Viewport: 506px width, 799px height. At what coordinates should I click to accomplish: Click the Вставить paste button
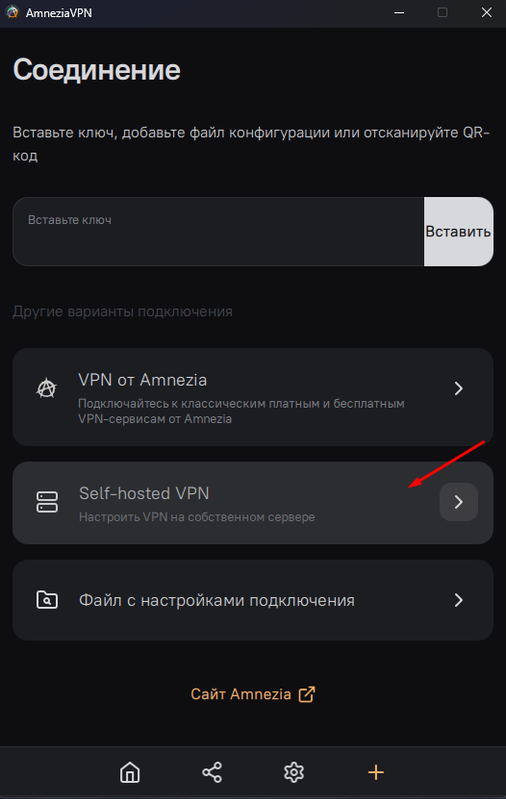click(x=459, y=231)
